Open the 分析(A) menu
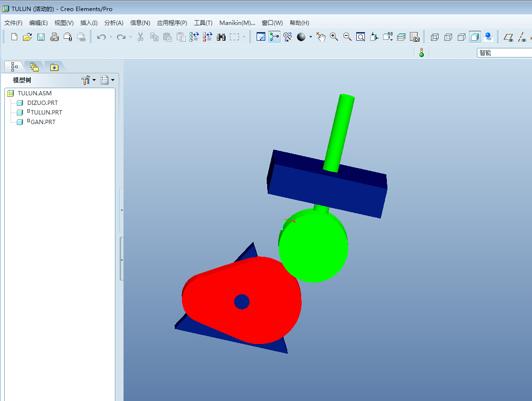The width and height of the screenshot is (532, 401). click(x=113, y=23)
